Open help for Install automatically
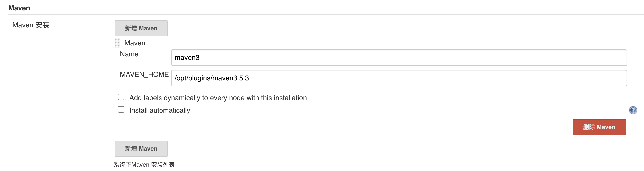644x171 pixels. pyautogui.click(x=633, y=110)
